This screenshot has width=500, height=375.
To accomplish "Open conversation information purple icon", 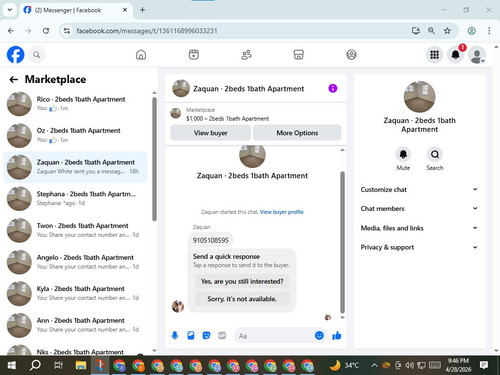I will [x=333, y=88].
